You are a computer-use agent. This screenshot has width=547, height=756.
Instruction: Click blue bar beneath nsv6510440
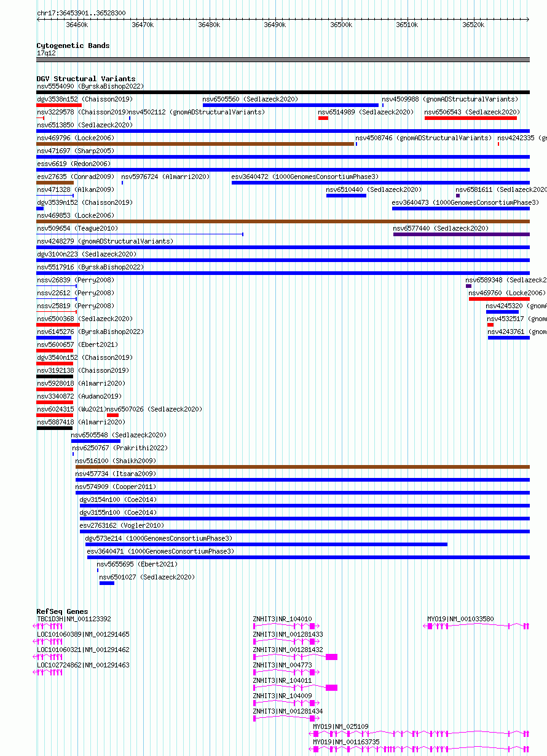pyautogui.click(x=346, y=195)
